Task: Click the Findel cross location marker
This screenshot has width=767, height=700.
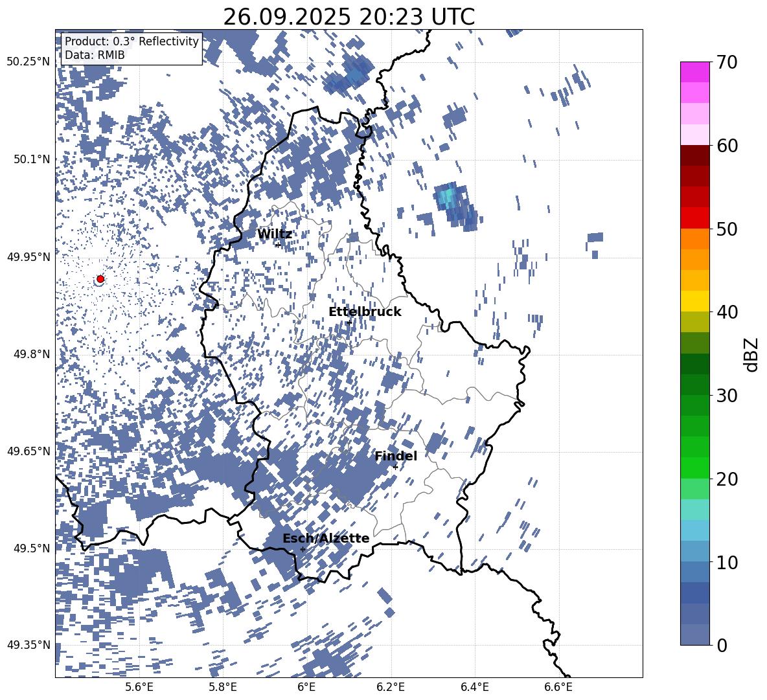Action: [x=395, y=468]
